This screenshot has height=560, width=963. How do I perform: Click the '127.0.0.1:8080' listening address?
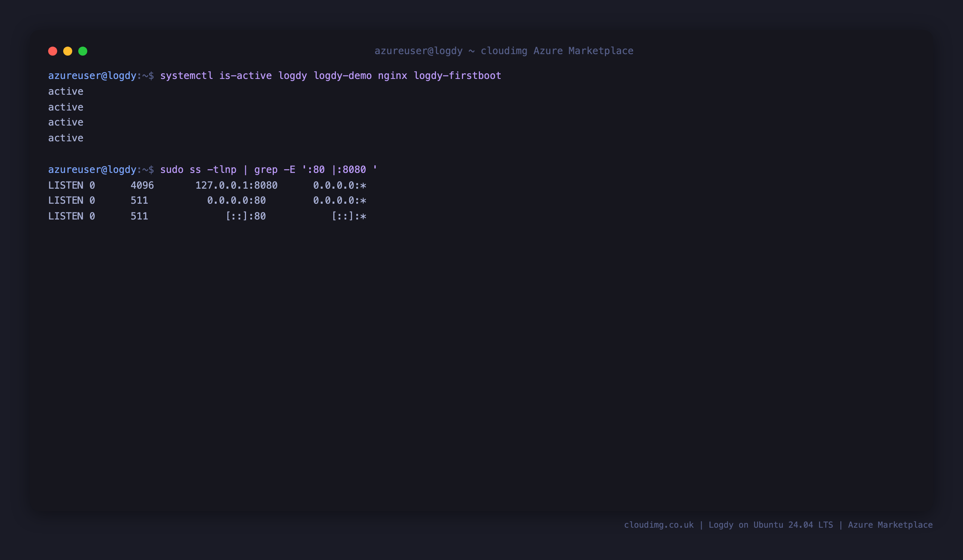pyautogui.click(x=237, y=186)
